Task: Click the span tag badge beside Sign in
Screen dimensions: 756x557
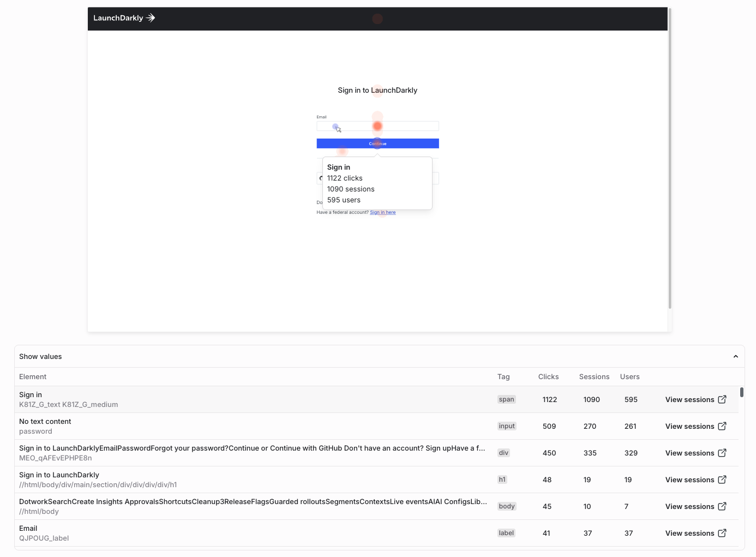Action: [x=506, y=399]
